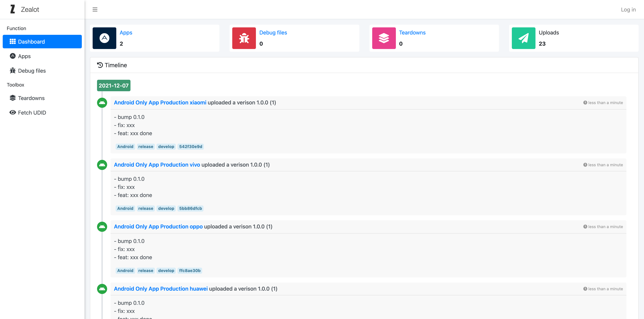Click the uploads count 23
Image resolution: width=644 pixels, height=319 pixels.
coord(542,44)
